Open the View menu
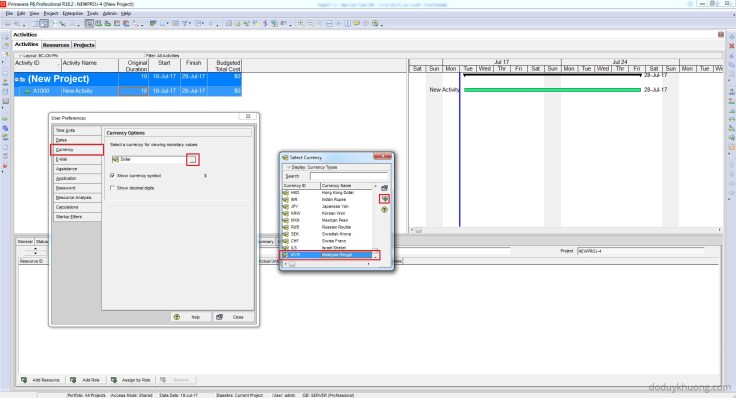 coord(34,14)
